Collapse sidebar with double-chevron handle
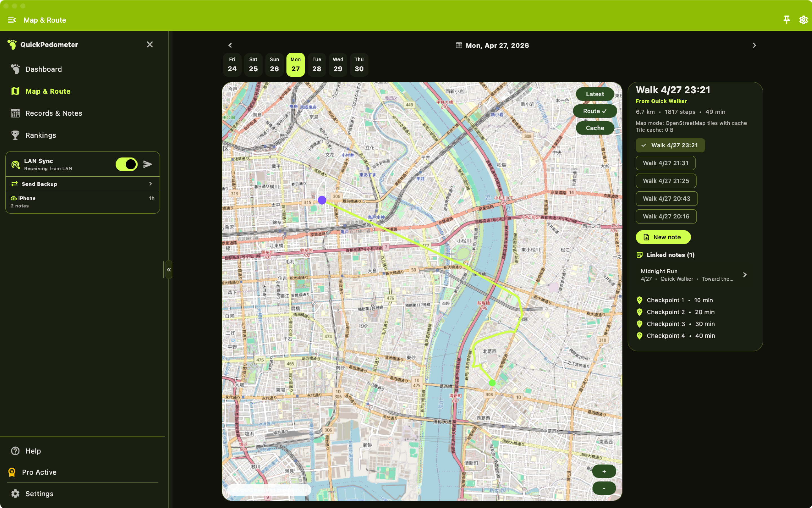The image size is (812, 508). [x=169, y=270]
